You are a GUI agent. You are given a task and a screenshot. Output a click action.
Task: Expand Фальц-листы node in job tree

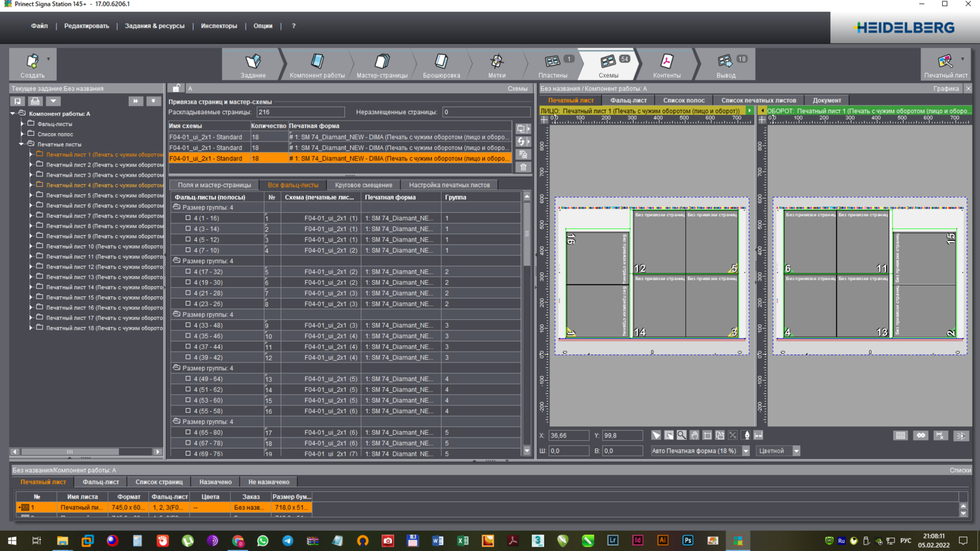[x=22, y=123]
